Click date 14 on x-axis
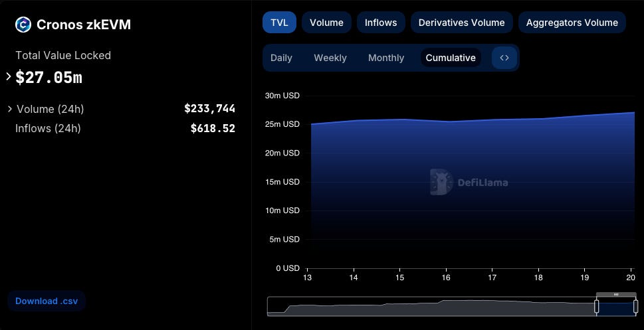The image size is (644, 330). [x=354, y=278]
